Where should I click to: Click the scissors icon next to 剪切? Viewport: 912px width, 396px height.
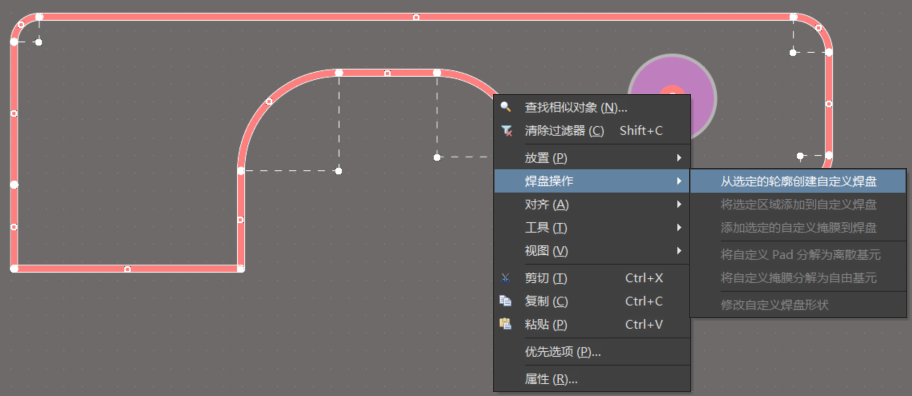pyautogui.click(x=506, y=278)
